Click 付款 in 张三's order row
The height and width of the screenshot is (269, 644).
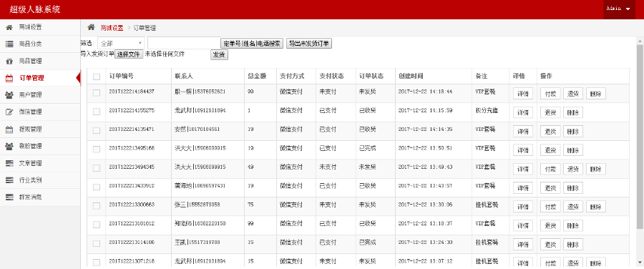(550, 207)
